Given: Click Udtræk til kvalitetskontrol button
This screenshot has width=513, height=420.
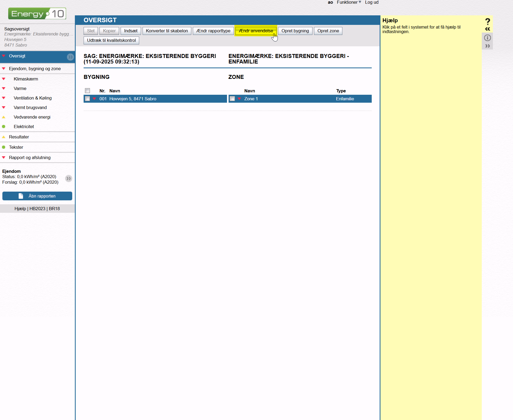Looking at the screenshot, I should point(111,40).
